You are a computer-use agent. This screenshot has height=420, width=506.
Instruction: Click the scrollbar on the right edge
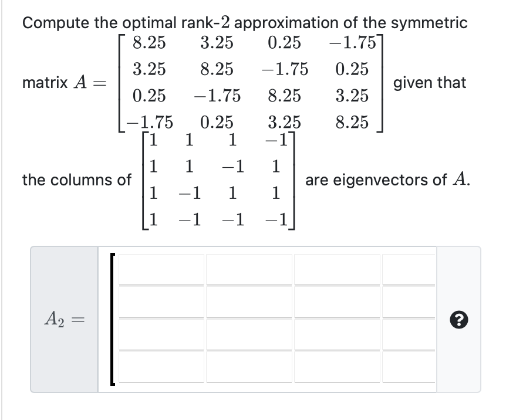pos(503,210)
